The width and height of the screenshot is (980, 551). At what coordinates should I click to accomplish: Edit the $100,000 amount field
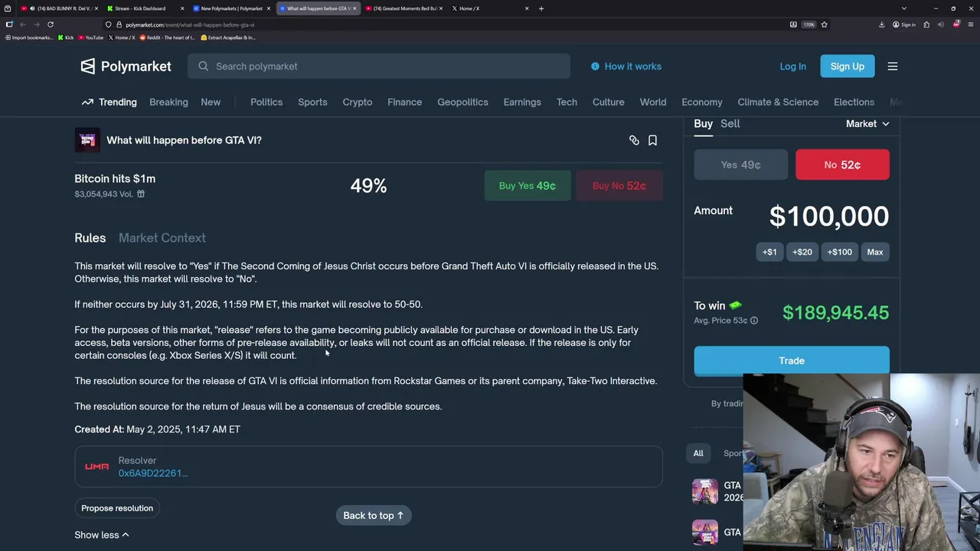pyautogui.click(x=829, y=217)
